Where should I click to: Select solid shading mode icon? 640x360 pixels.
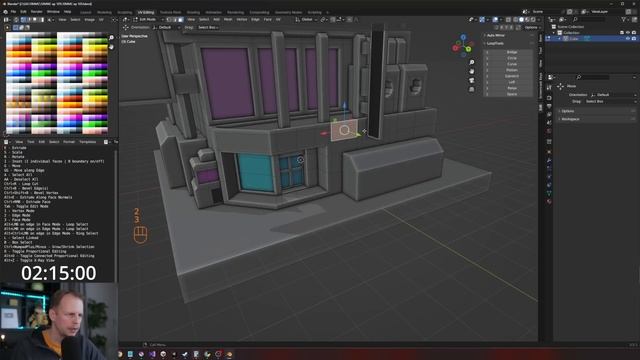pos(522,20)
